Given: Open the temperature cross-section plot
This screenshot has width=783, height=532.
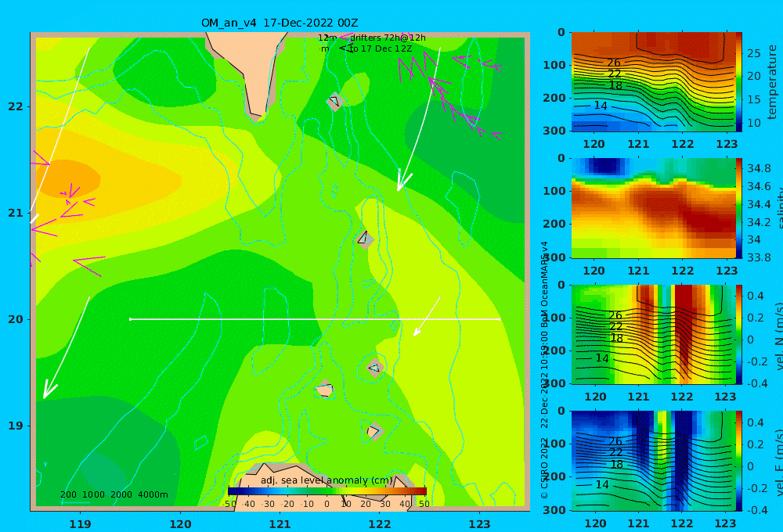Looking at the screenshot, I should pos(653,82).
